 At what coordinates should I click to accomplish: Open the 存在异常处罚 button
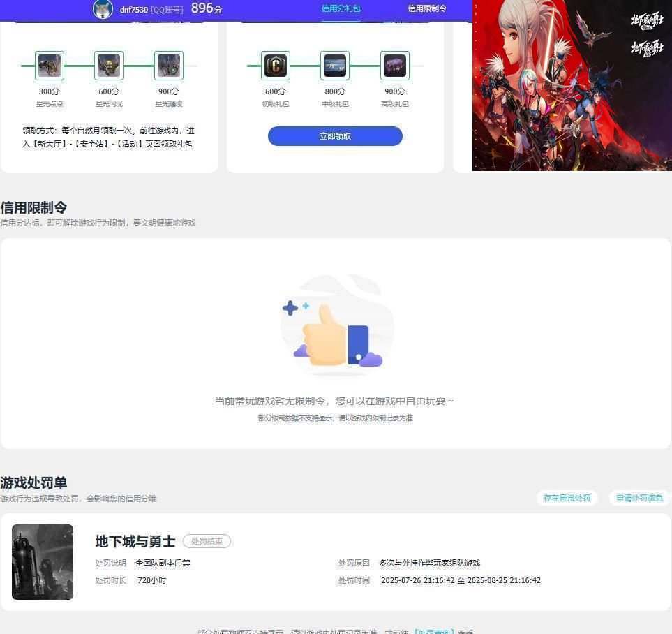[567, 498]
